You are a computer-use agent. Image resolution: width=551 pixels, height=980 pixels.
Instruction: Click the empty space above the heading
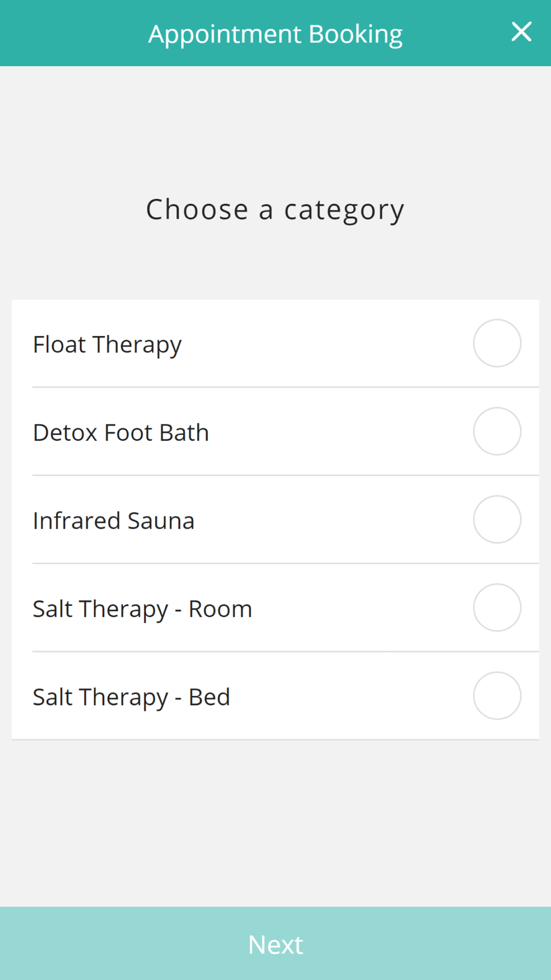(275, 130)
